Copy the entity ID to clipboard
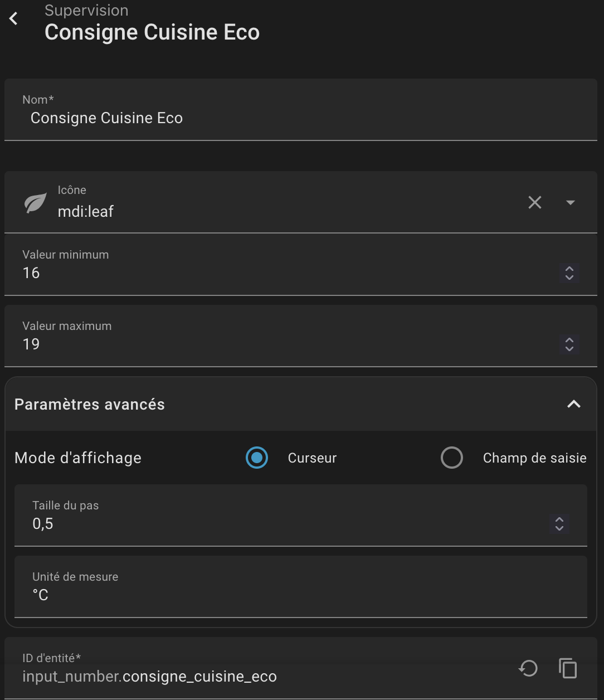This screenshot has height=700, width=604. point(568,668)
